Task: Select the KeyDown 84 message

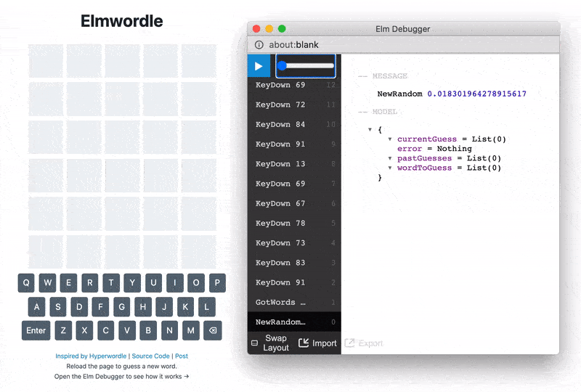Action: tap(294, 124)
